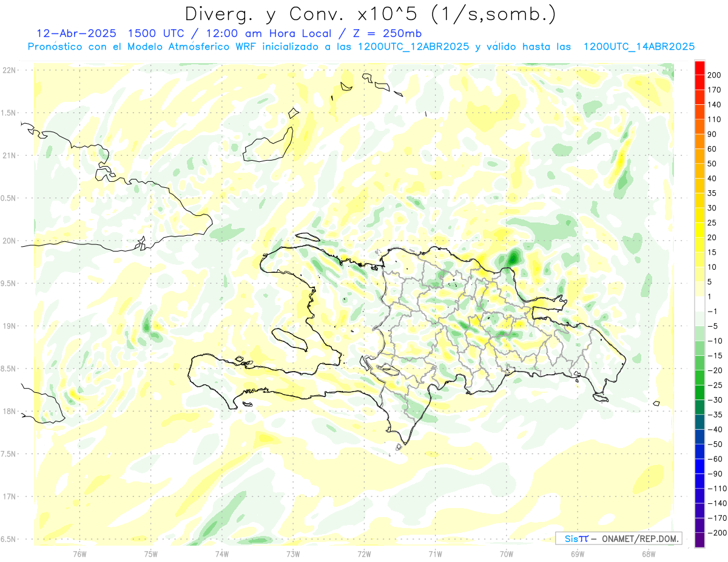Click the positive '35' colorbar value
Image resolution: width=728 pixels, height=562 pixels.
click(713, 193)
